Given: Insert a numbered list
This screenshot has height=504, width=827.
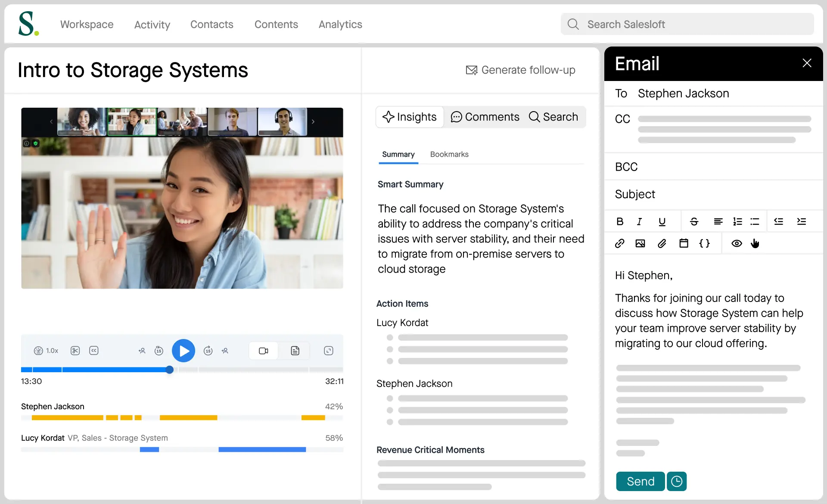Looking at the screenshot, I should 737,221.
